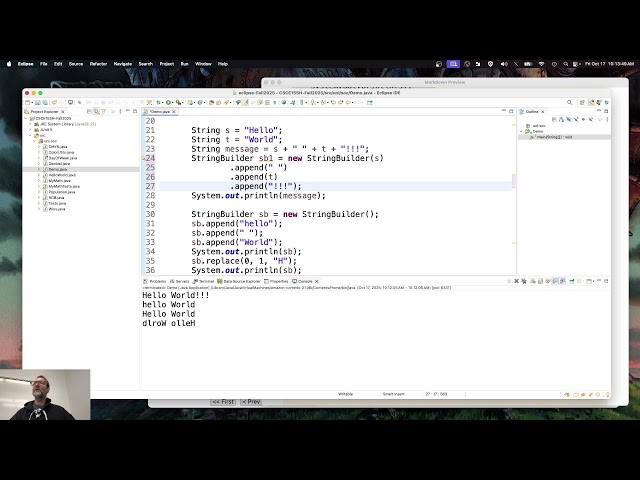
Task: Click the Save All toolbar icon
Action: click(x=45, y=102)
